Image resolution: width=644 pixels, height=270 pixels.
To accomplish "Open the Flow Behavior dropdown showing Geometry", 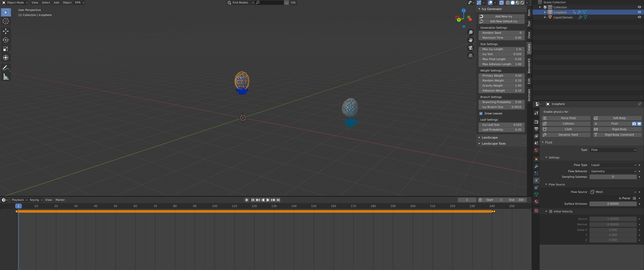I will point(613,171).
